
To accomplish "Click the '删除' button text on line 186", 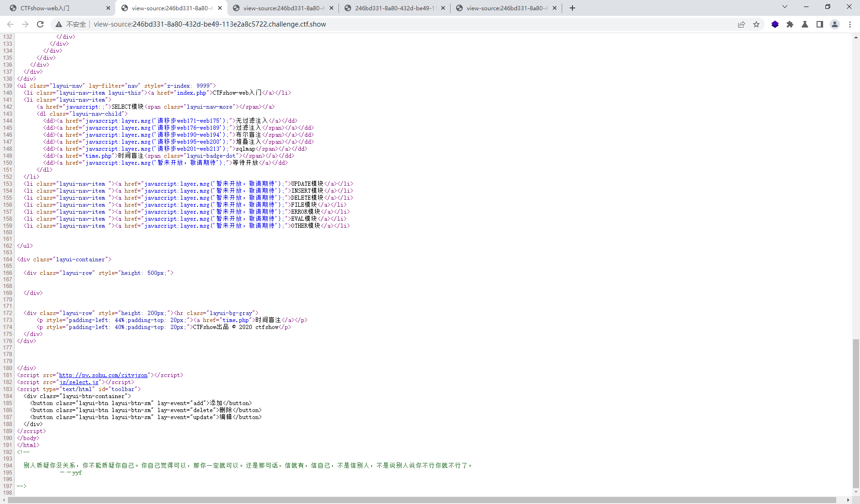I will (226, 410).
